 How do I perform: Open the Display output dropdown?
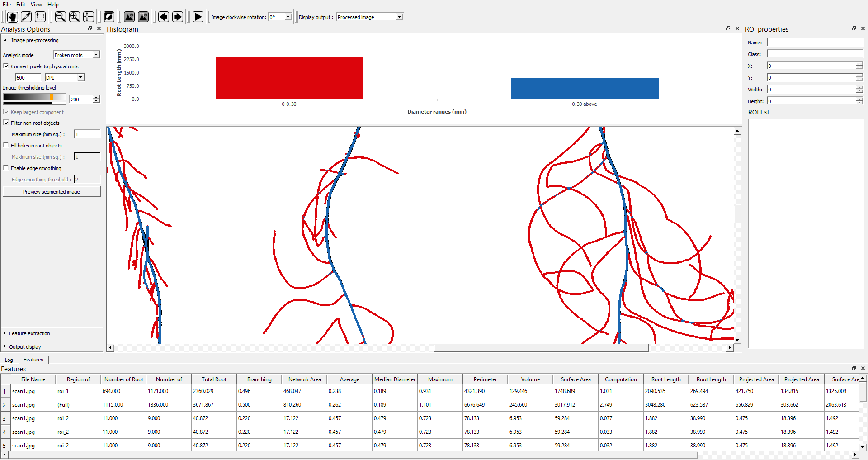pos(369,17)
